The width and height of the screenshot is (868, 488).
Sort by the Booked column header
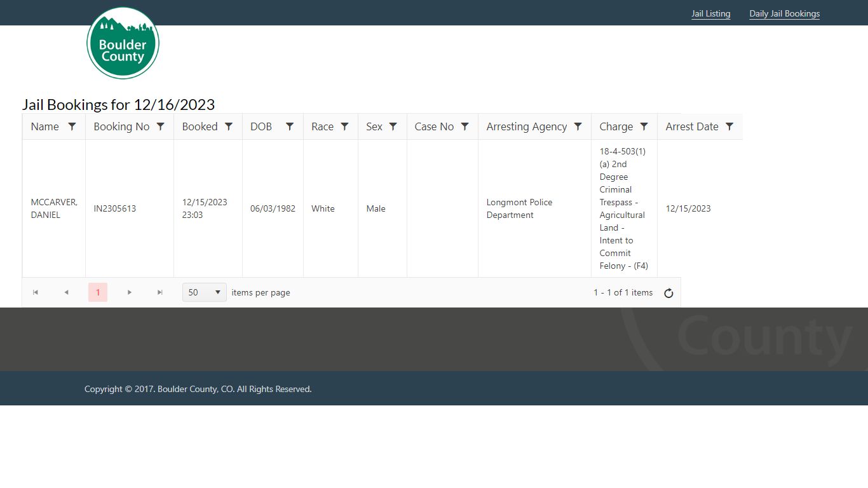200,126
